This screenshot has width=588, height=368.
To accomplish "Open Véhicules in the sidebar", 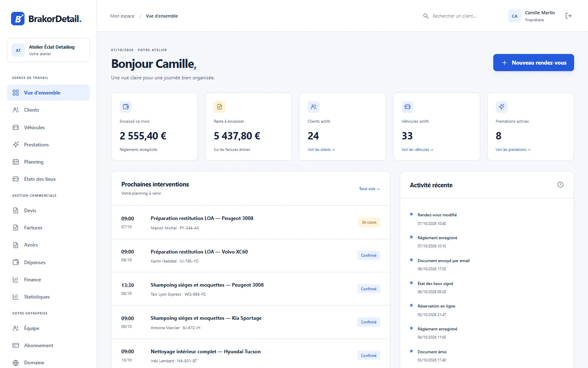I will click(x=48, y=127).
